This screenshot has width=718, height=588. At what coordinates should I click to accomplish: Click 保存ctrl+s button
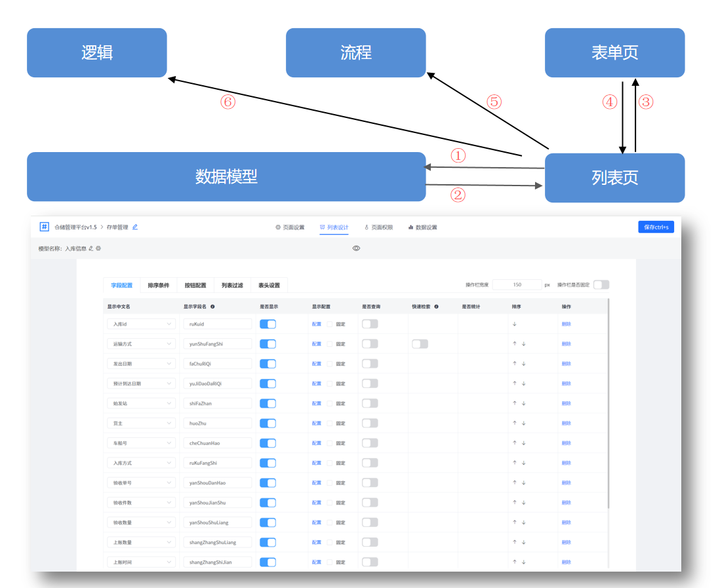pyautogui.click(x=656, y=227)
